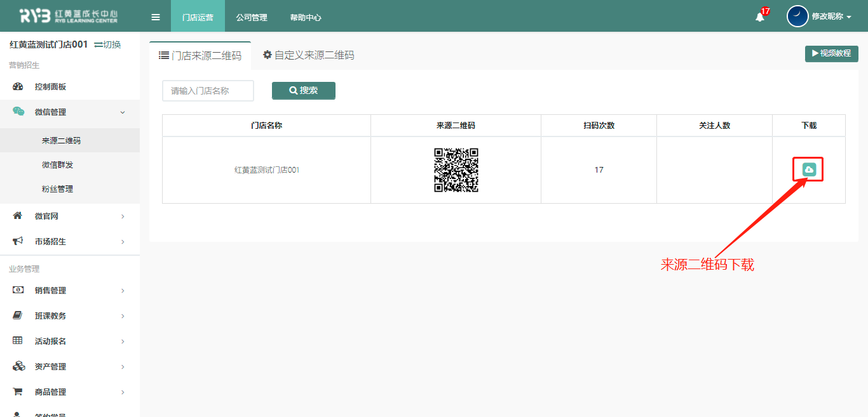Open the 修改昵称 user dropdown

[x=831, y=17]
